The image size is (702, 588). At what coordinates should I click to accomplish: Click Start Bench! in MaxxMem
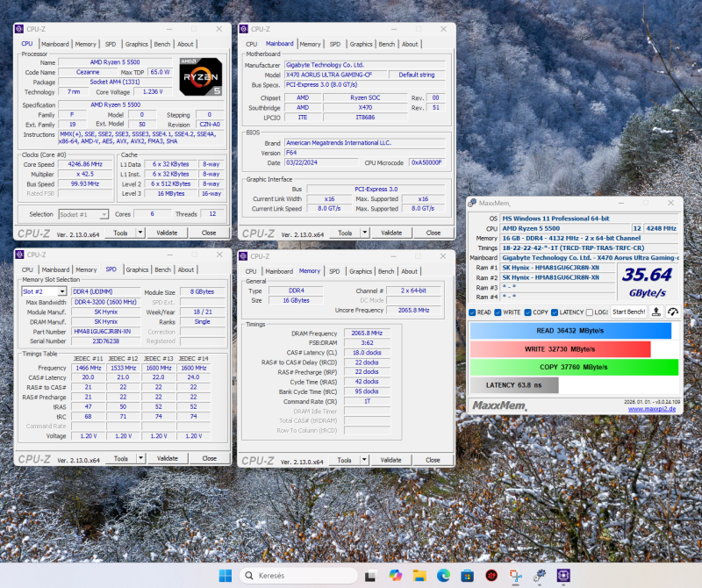pos(628,312)
